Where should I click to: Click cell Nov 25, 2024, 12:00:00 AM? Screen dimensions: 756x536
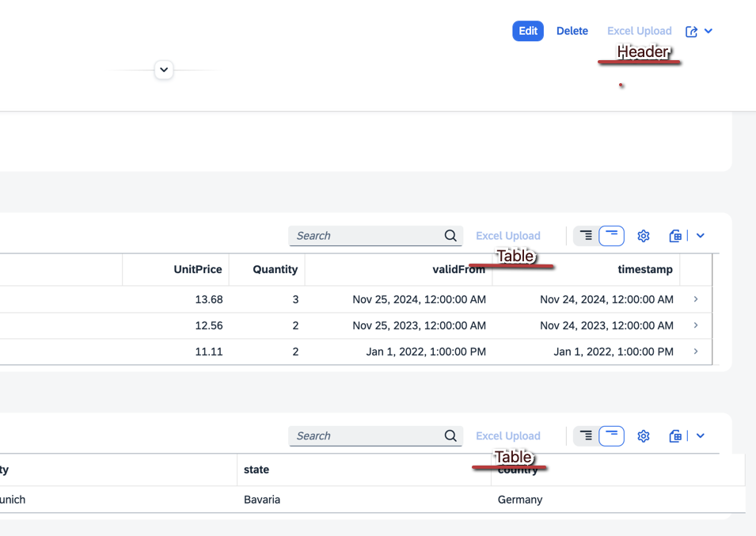(x=419, y=299)
